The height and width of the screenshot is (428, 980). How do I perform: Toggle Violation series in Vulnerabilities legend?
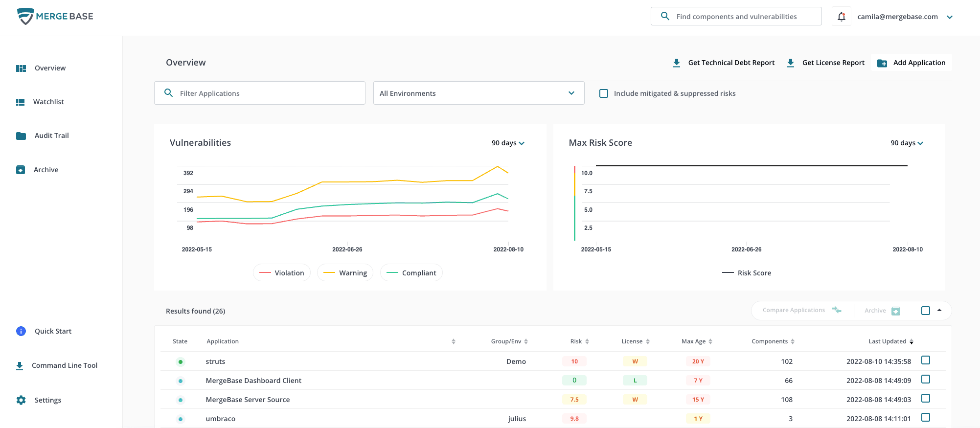282,273
